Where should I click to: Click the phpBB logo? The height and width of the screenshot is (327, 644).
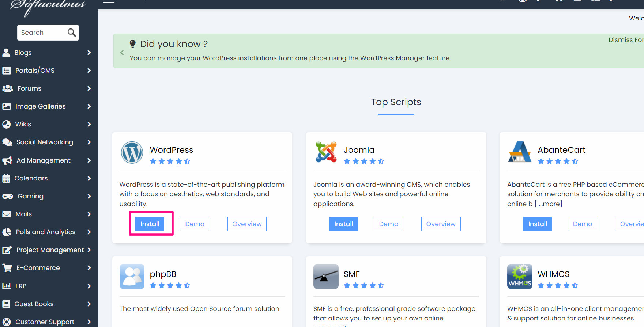point(132,277)
